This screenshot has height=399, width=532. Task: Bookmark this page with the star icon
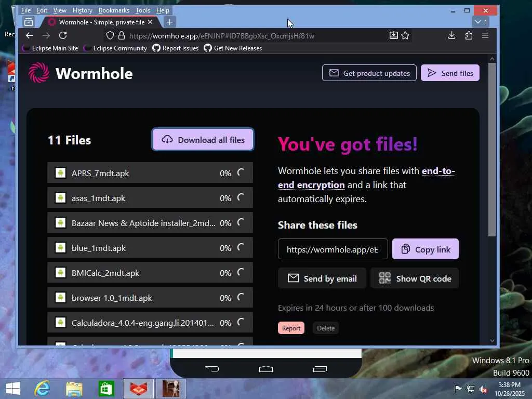coord(405,35)
